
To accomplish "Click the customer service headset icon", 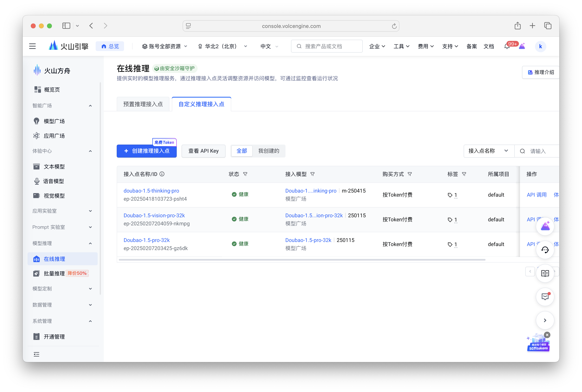I will (545, 250).
